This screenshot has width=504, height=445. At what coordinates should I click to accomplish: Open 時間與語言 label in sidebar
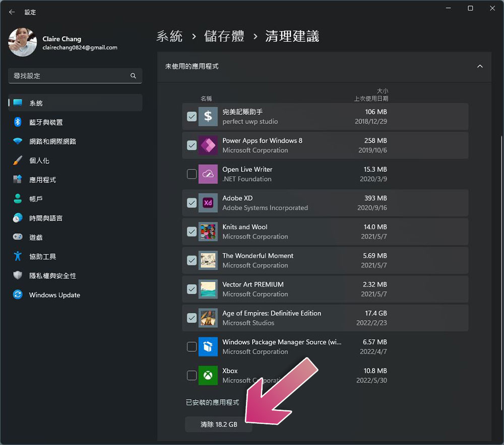point(46,218)
